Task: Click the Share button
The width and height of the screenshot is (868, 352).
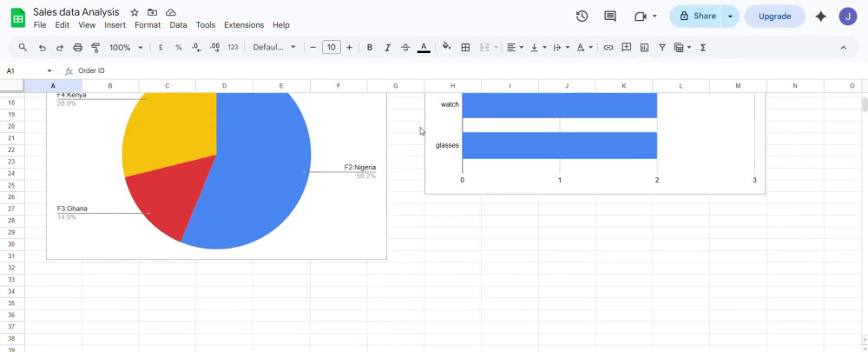Action: 696,17
